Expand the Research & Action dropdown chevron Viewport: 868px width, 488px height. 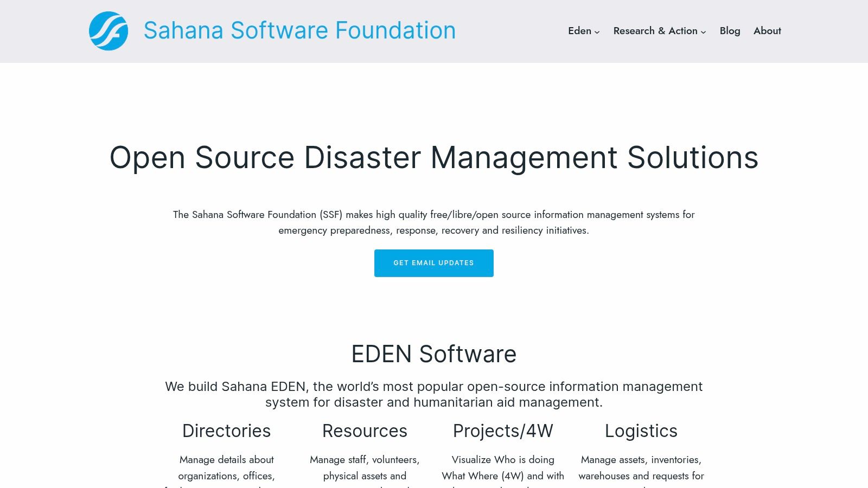coord(703,32)
